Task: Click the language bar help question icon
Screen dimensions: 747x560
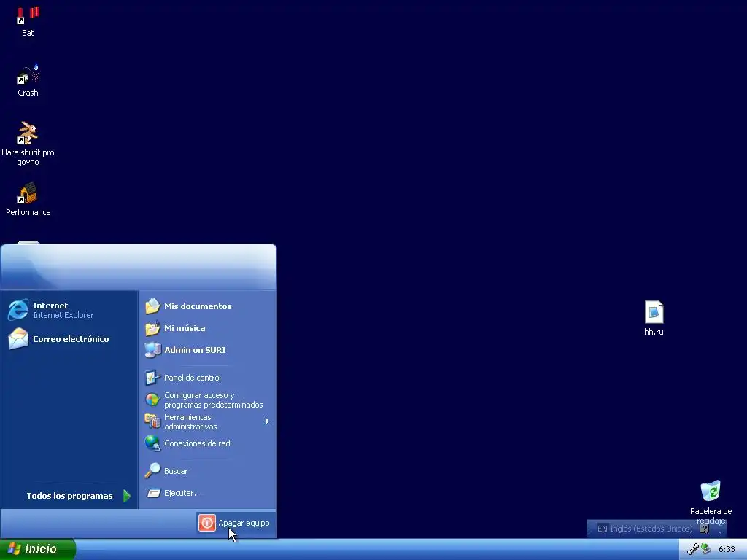Action: coord(705,529)
